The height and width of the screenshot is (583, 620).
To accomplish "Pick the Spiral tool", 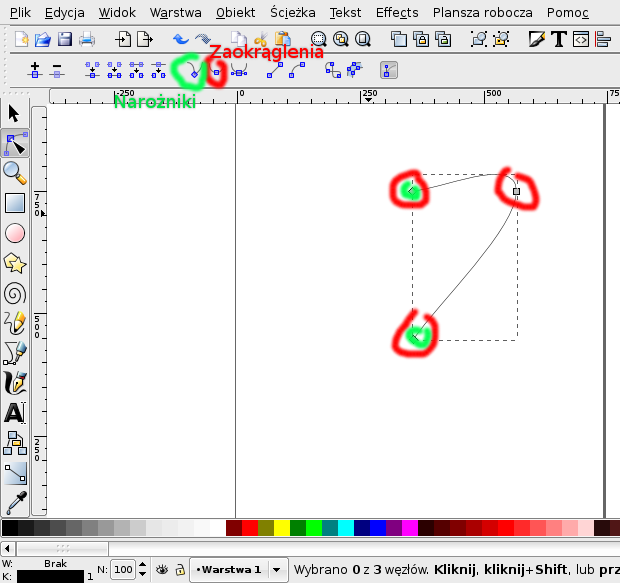I will point(15,293).
